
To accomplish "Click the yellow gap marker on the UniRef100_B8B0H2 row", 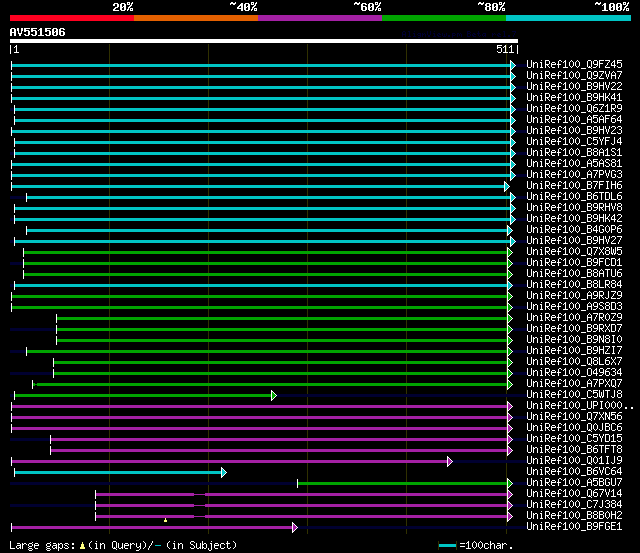I will (x=166, y=520).
